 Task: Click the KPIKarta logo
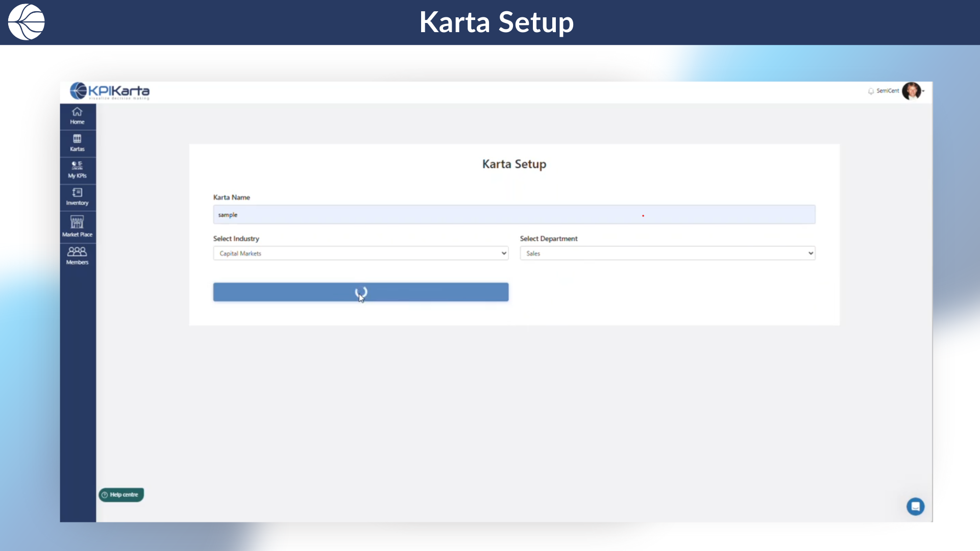coord(110,91)
